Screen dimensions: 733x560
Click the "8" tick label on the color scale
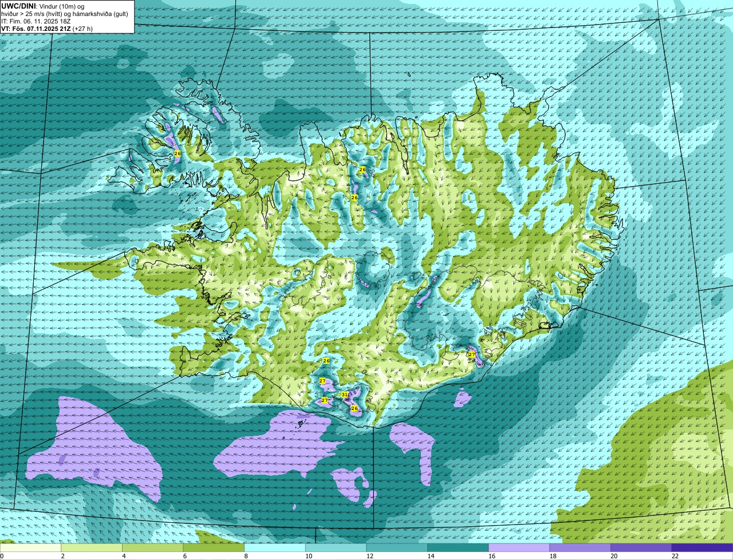click(246, 556)
